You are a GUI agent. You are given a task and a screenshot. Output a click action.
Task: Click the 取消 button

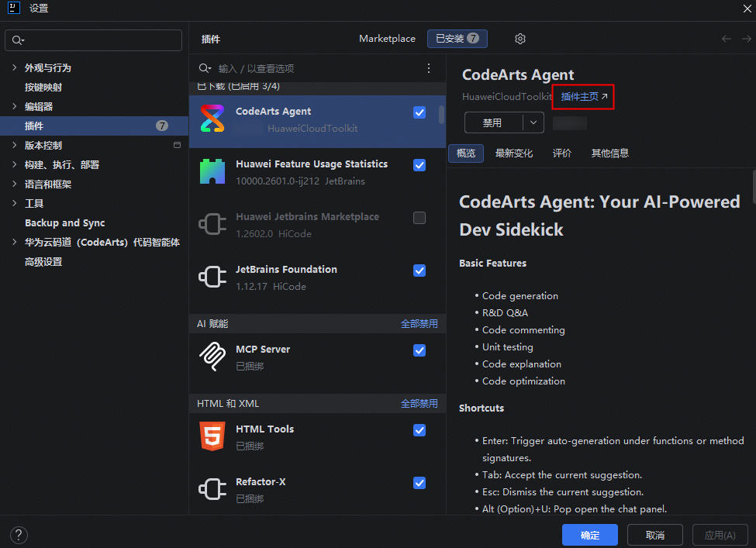click(654, 535)
